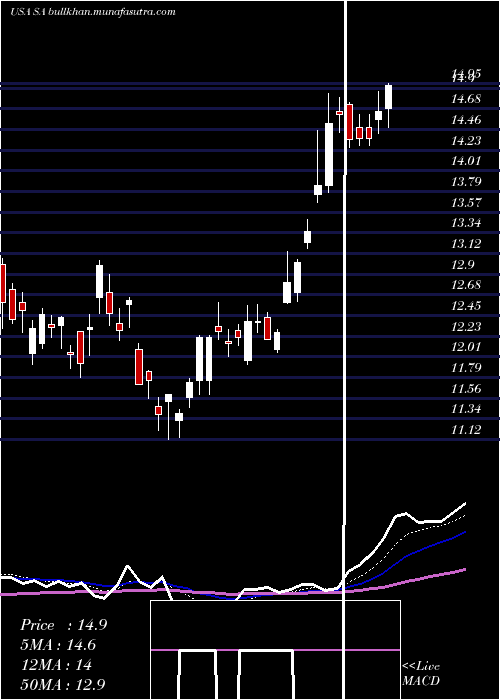Click the Live MACD label
This screenshot has height=700, width=500.
coord(421,673)
